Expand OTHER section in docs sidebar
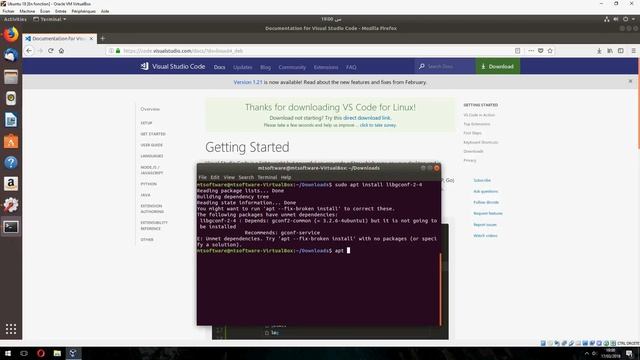The width and height of the screenshot is (640, 360). coord(147,240)
